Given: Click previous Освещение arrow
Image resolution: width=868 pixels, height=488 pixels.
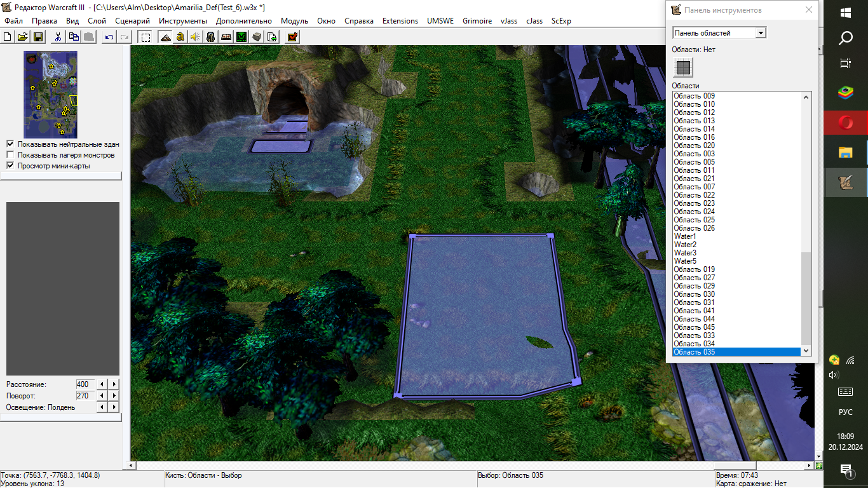Looking at the screenshot, I should coord(102,407).
